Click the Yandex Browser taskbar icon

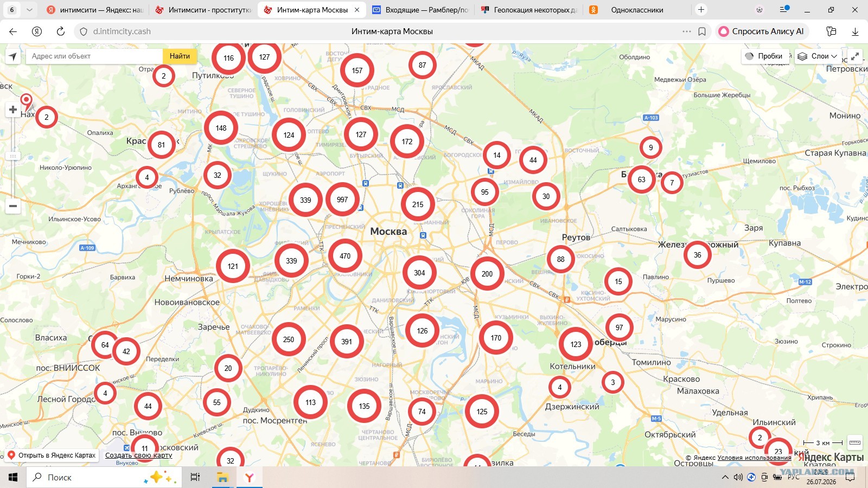pos(250,477)
